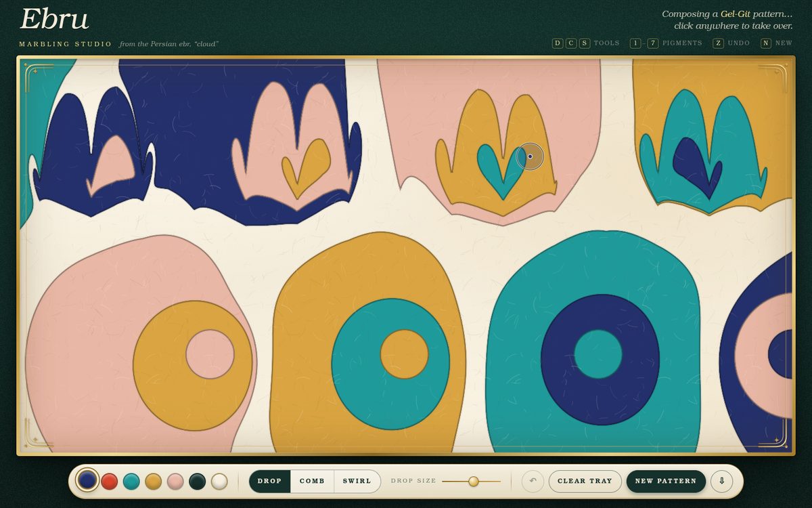812x508 pixels.
Task: Choose the teal pigment swatch
Action: (x=131, y=481)
